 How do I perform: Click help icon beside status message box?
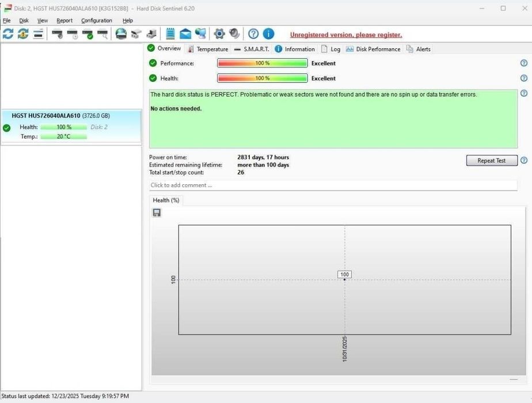tap(524, 93)
